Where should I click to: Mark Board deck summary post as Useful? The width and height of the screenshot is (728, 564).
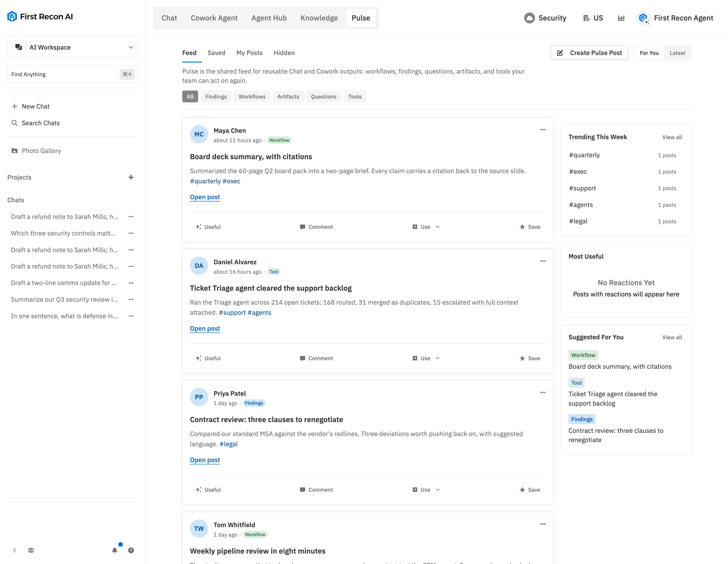point(208,227)
